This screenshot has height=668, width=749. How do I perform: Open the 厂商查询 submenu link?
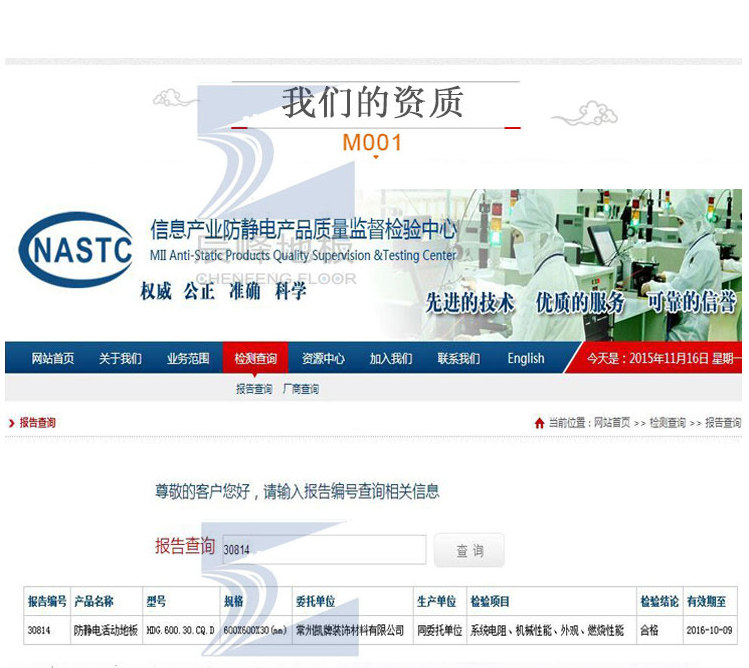(x=301, y=389)
